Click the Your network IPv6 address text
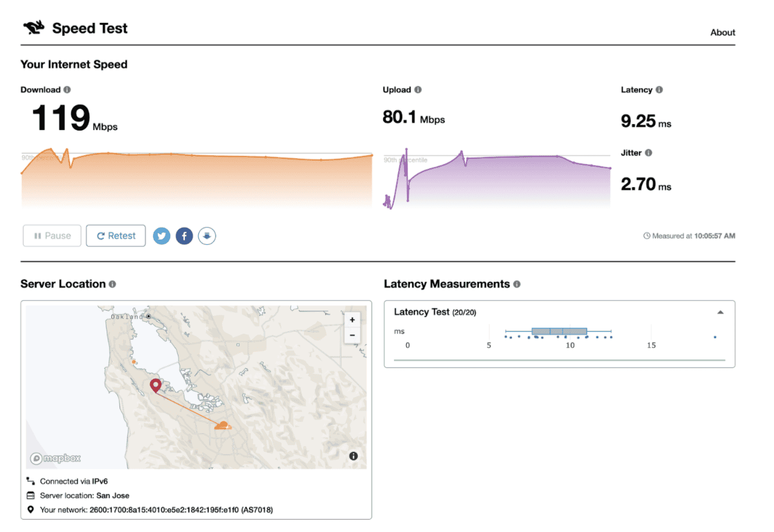This screenshot has width=774, height=532. tap(157, 510)
